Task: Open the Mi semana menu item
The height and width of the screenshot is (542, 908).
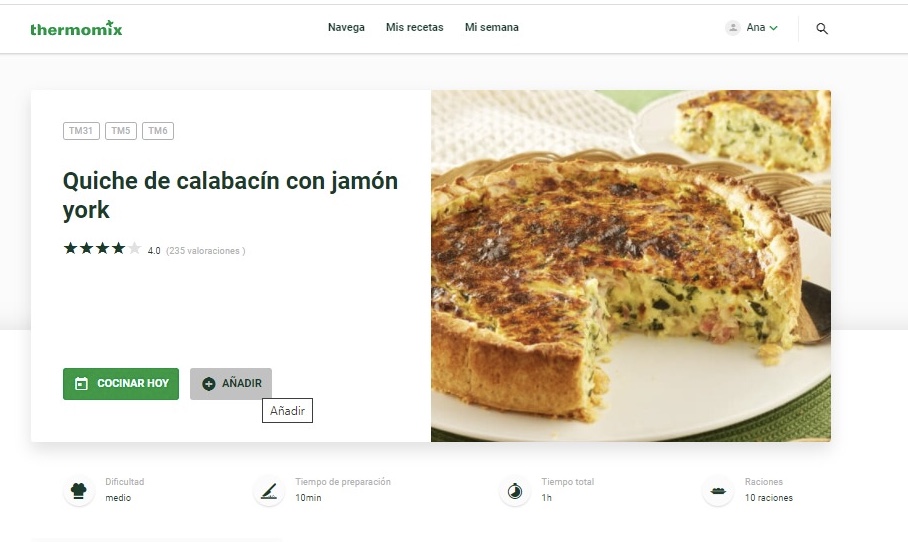Action: point(492,27)
